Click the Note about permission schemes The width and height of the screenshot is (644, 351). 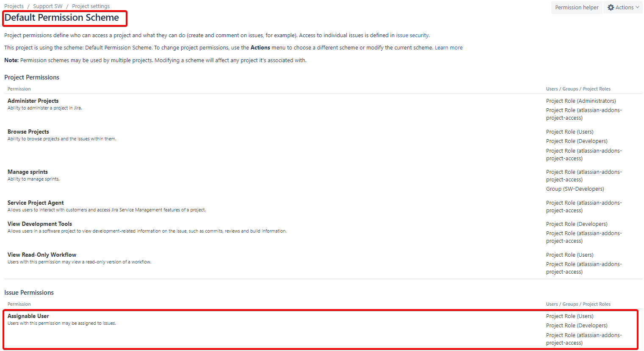click(155, 60)
